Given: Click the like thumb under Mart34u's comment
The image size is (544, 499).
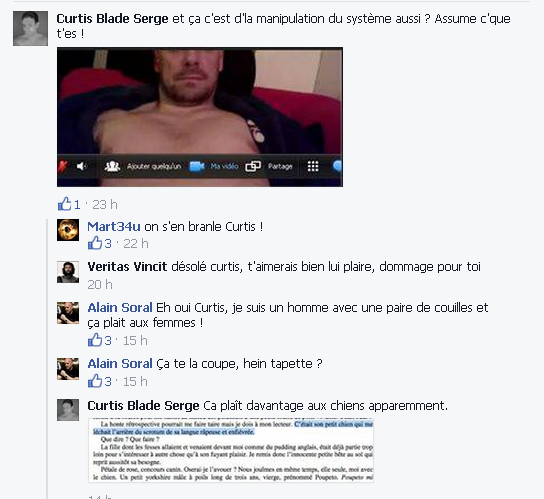Looking at the screenshot, I should click(95, 243).
